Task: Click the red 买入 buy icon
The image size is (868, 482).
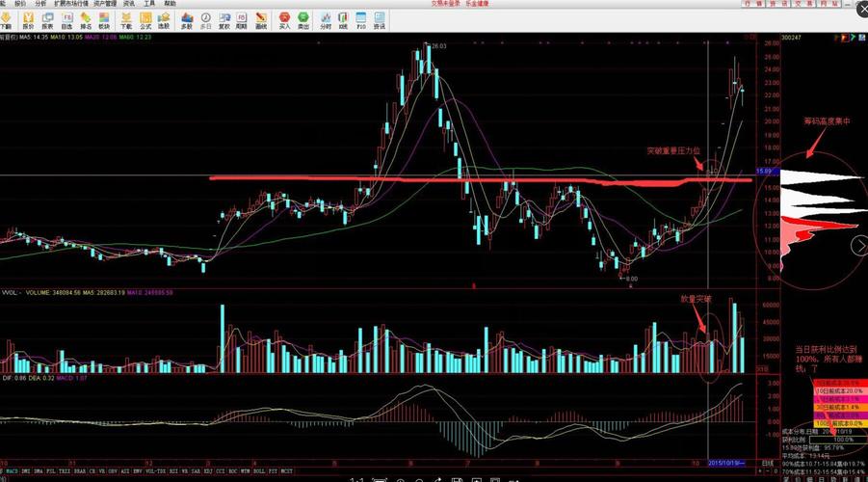Action: (284, 21)
